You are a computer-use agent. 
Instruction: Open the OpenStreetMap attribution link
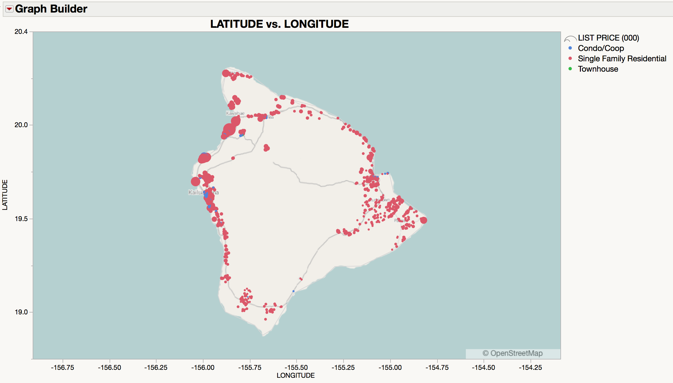(x=512, y=353)
